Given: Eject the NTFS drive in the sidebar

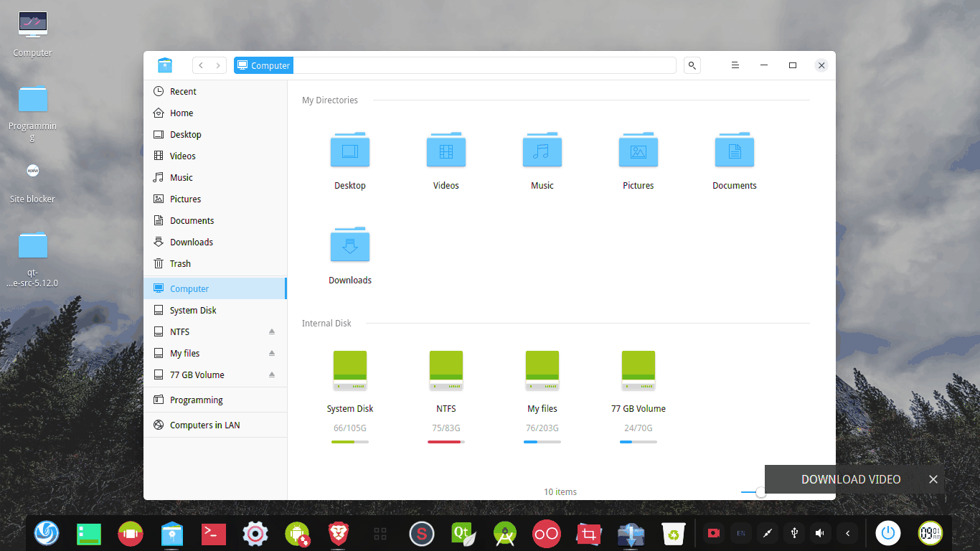Looking at the screenshot, I should tap(271, 331).
